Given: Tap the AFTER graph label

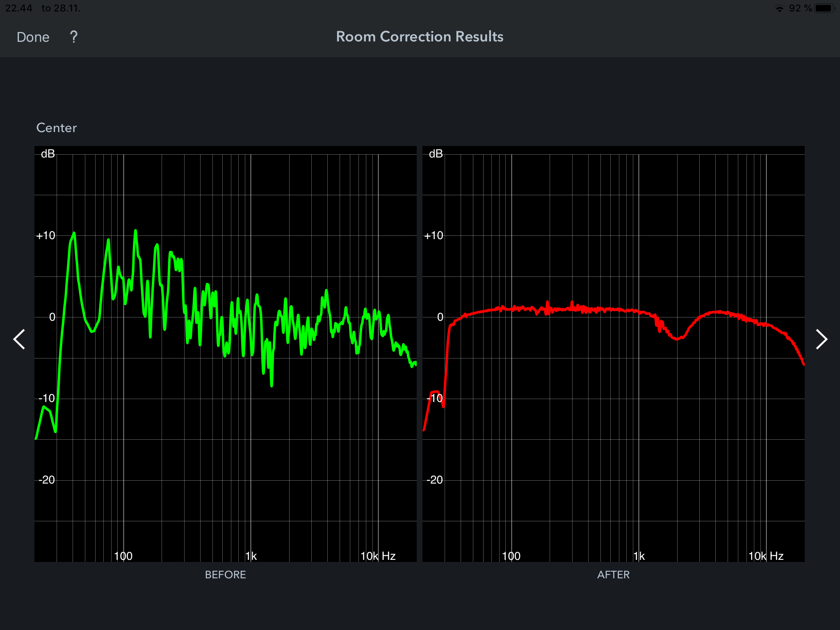Looking at the screenshot, I should [613, 575].
